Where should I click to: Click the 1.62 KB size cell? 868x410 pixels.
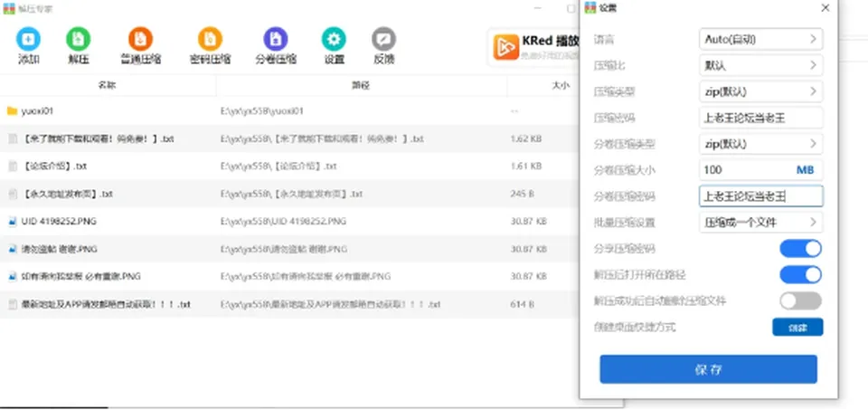click(x=526, y=139)
